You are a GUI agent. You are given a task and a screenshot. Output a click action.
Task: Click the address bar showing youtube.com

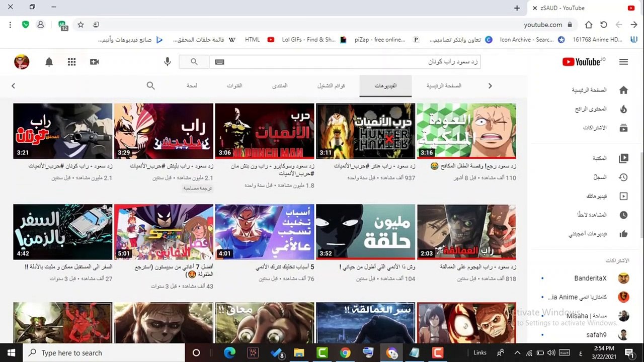[542, 25]
